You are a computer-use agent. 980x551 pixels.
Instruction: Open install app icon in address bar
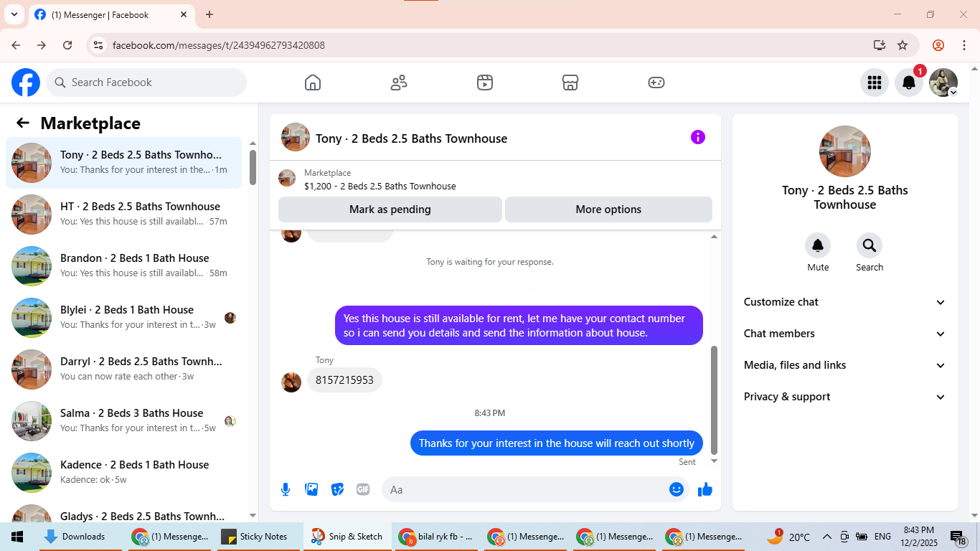coord(880,45)
